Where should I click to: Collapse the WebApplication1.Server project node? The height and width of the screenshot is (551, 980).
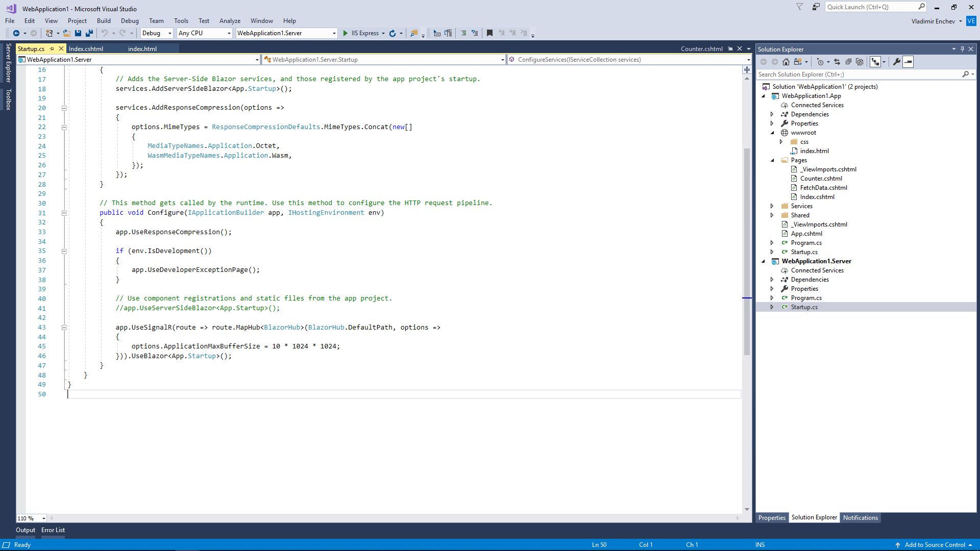[764, 262]
